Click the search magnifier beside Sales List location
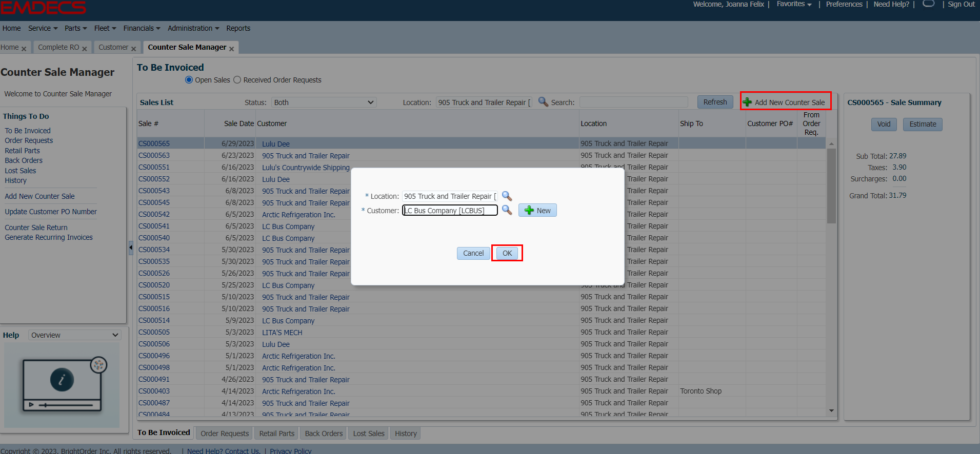980x454 pixels. [x=543, y=102]
